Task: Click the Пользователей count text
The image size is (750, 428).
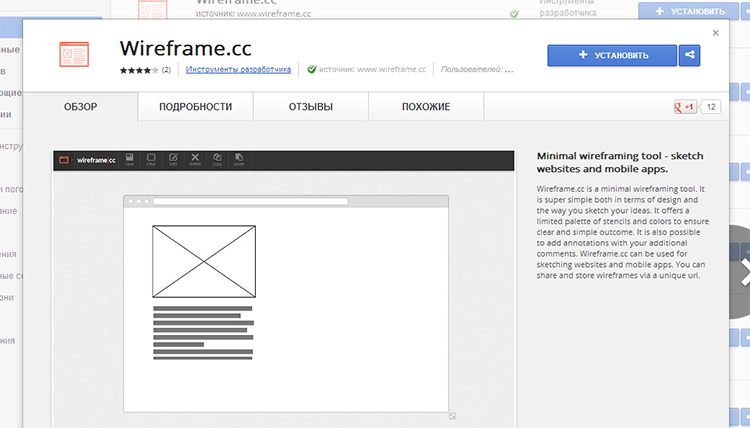Action: [477, 69]
